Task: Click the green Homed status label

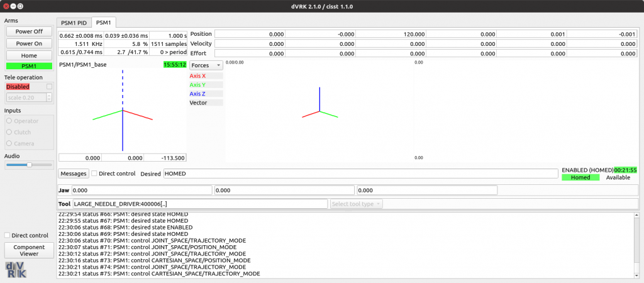Action: (x=580, y=177)
